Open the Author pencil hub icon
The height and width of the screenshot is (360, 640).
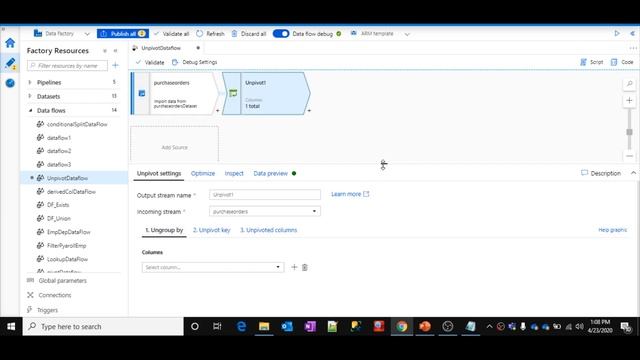[10, 63]
